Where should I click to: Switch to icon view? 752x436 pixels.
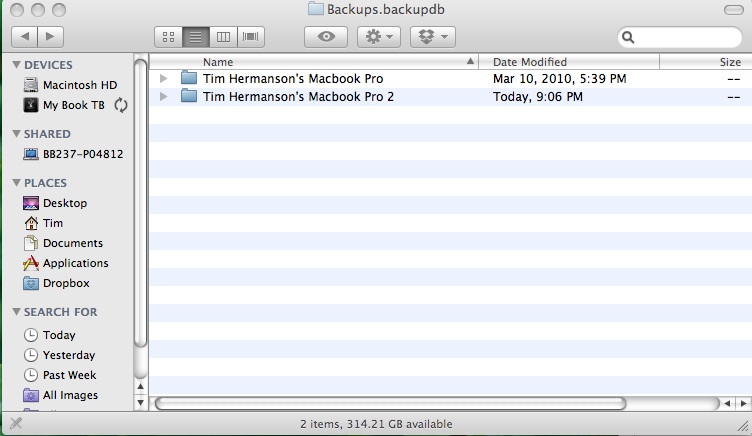pyautogui.click(x=168, y=37)
